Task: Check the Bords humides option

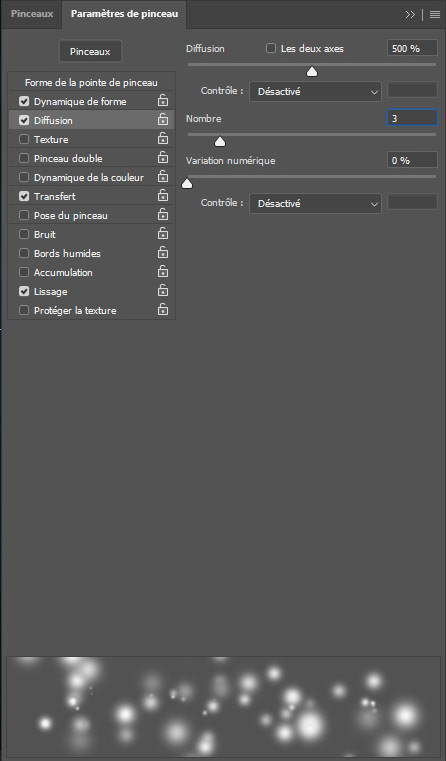Action: (x=24, y=253)
